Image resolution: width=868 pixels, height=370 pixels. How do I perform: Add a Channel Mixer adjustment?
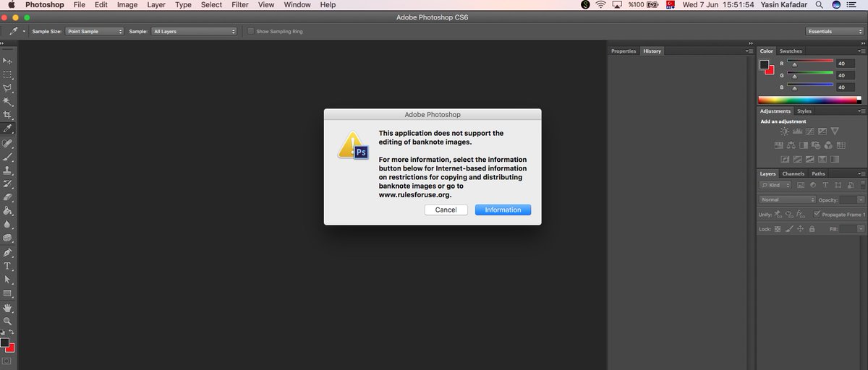[x=828, y=145]
